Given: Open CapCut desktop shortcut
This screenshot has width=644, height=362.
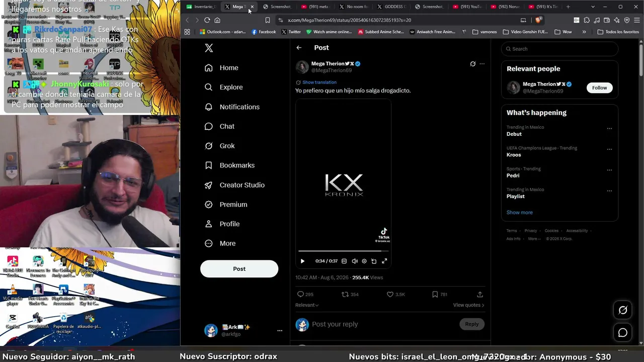Looking at the screenshot, I should point(13,321).
